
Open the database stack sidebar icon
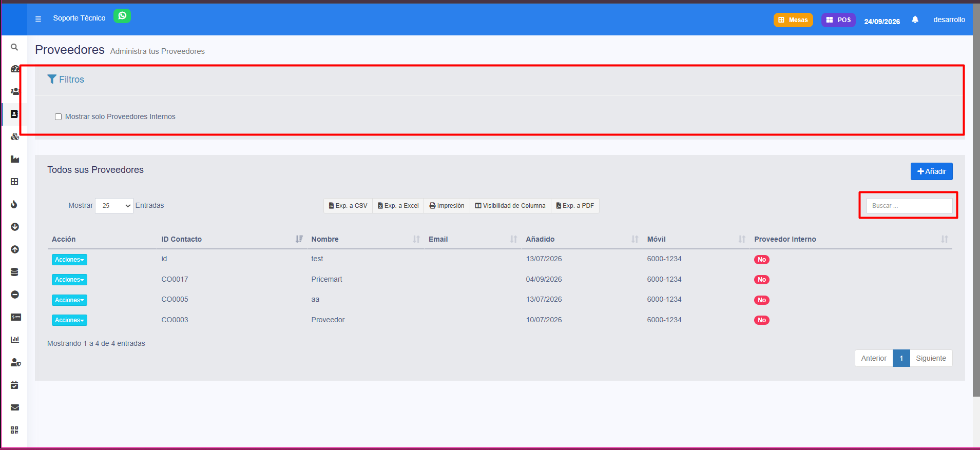pyautogui.click(x=14, y=272)
